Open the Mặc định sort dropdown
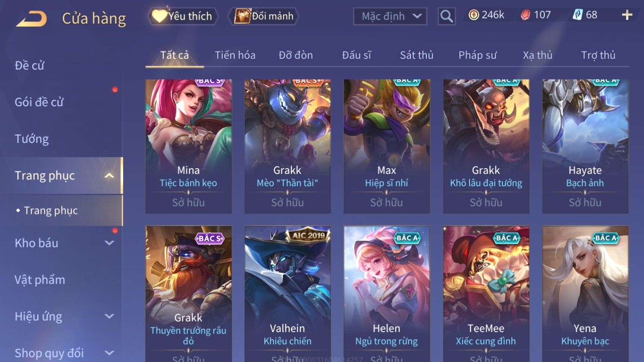This screenshot has height=362, width=644. point(390,16)
